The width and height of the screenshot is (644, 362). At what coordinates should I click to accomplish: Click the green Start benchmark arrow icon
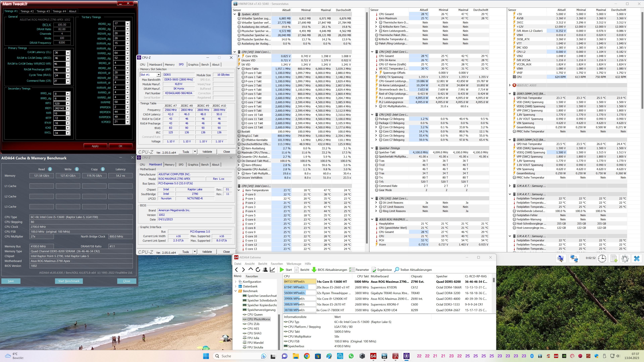(x=282, y=270)
